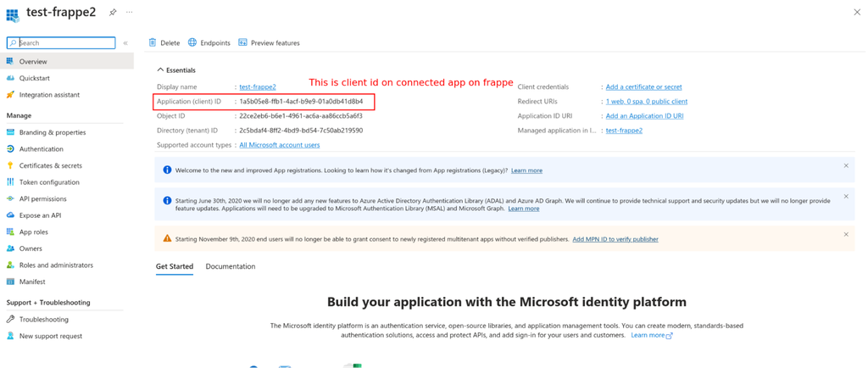Click the Preview features icon

[242, 42]
